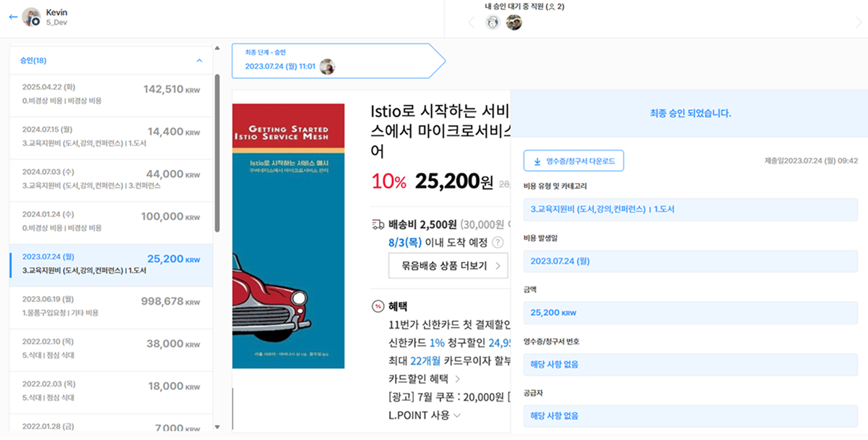
Task: Click the 최대 22개월 카드무이자 line
Action: click(x=448, y=360)
